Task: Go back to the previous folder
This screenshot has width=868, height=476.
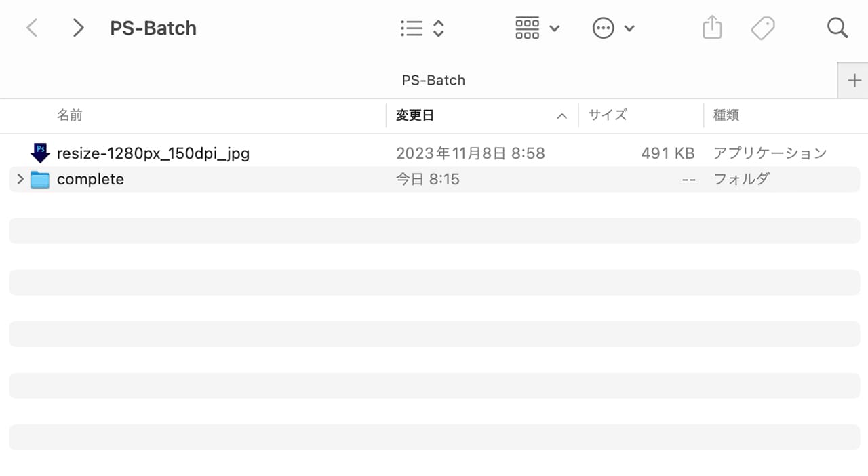Action: click(x=32, y=28)
